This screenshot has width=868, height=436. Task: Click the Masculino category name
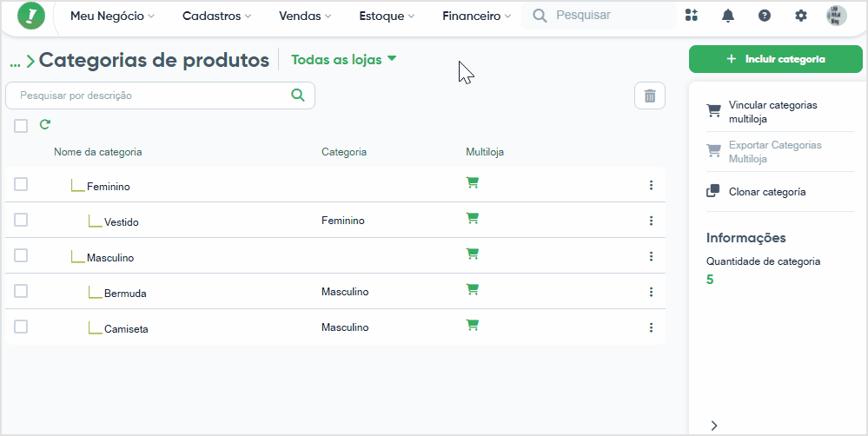click(110, 258)
